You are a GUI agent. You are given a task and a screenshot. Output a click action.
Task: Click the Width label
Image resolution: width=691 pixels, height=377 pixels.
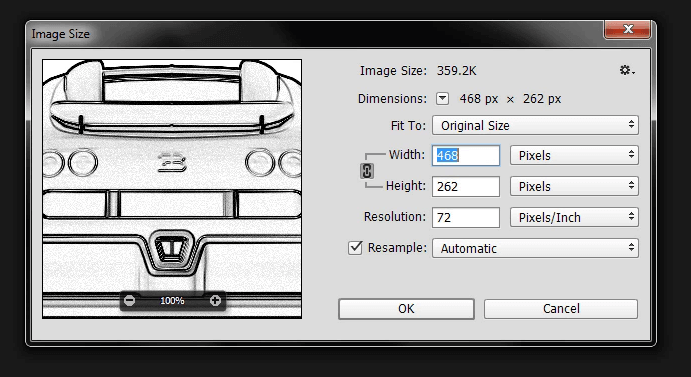coord(407,155)
